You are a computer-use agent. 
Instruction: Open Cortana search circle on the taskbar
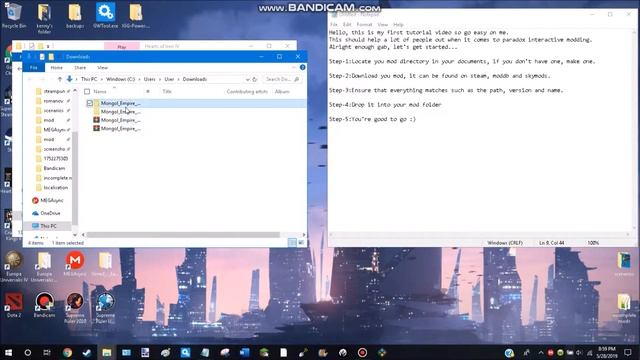pyautogui.click(x=27, y=352)
